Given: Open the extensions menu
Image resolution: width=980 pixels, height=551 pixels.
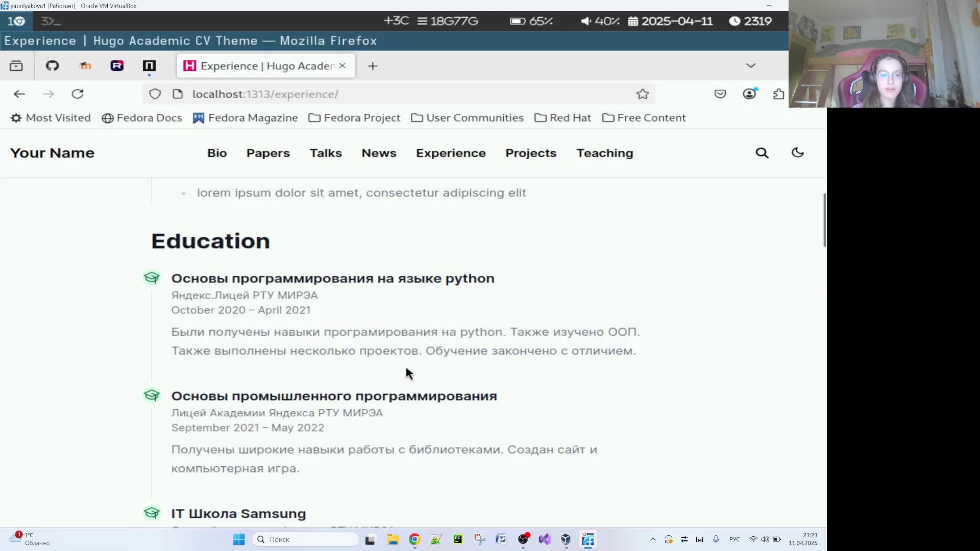Looking at the screenshot, I should coord(778,94).
